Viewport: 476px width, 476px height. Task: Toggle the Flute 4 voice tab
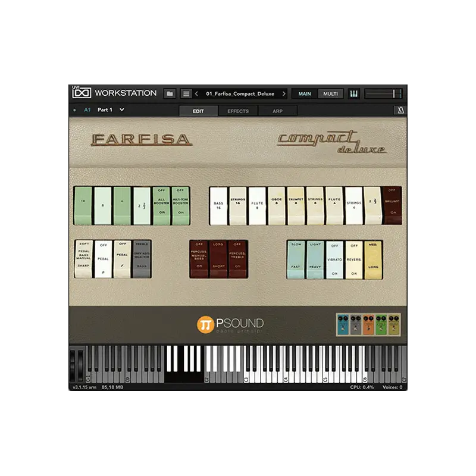(334, 206)
